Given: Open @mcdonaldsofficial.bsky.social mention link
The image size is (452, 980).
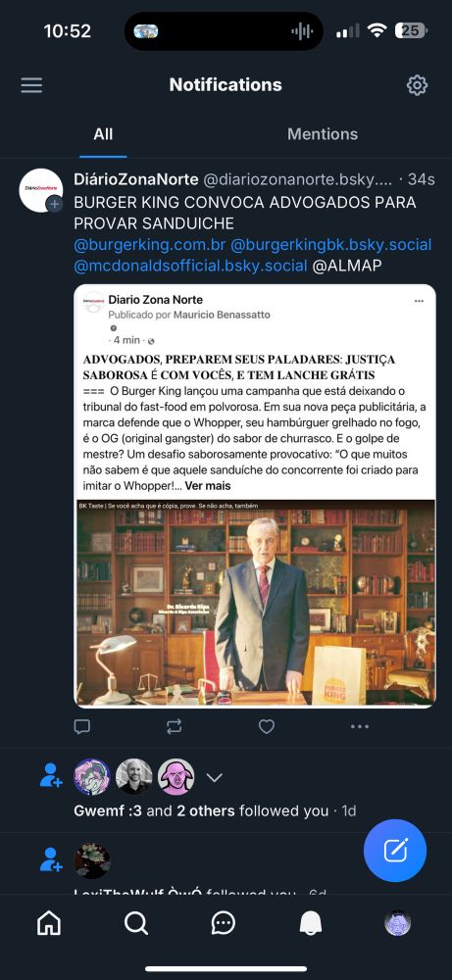Looking at the screenshot, I should [x=190, y=266].
